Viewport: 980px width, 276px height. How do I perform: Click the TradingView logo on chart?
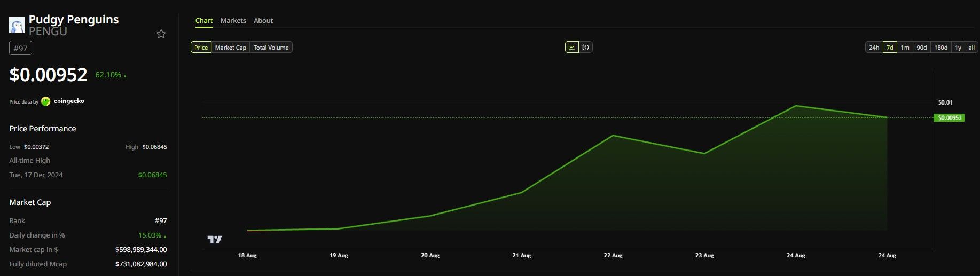pyautogui.click(x=215, y=240)
